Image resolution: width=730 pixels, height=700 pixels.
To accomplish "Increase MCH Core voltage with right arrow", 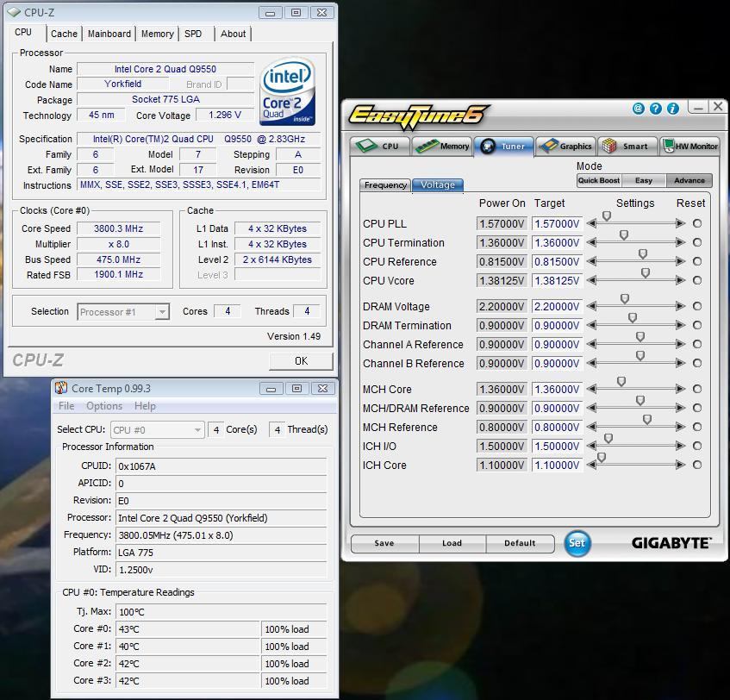I will 681,389.
